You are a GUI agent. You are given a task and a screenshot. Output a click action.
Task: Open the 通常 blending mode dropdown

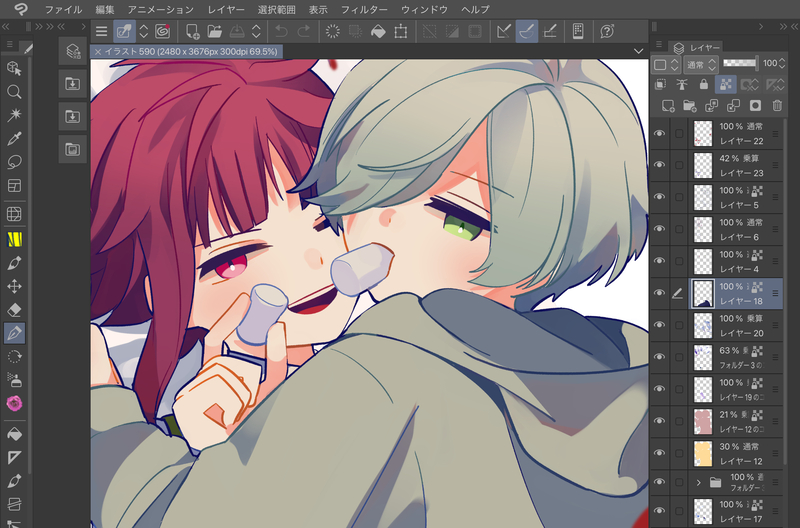[701, 64]
